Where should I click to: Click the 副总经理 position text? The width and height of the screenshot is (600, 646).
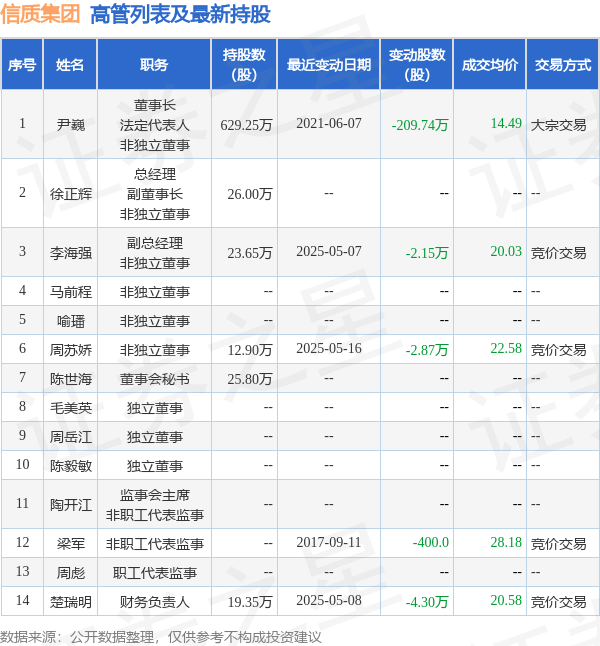click(155, 243)
